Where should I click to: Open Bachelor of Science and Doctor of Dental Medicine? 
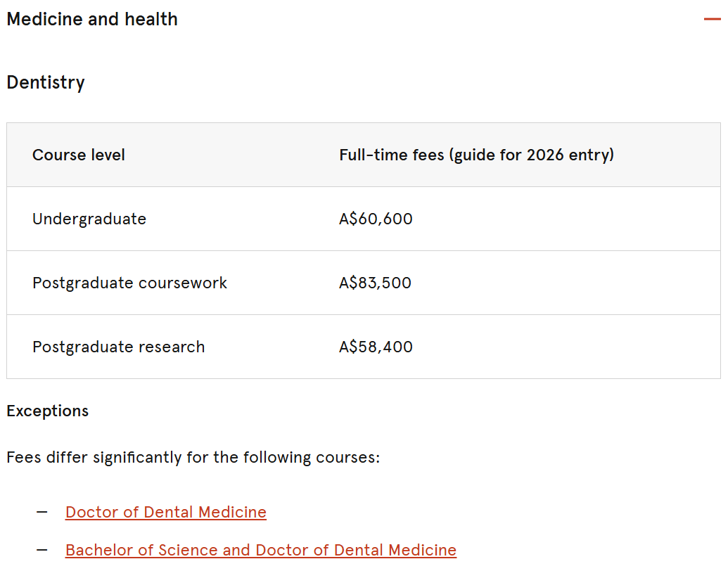[x=261, y=550]
